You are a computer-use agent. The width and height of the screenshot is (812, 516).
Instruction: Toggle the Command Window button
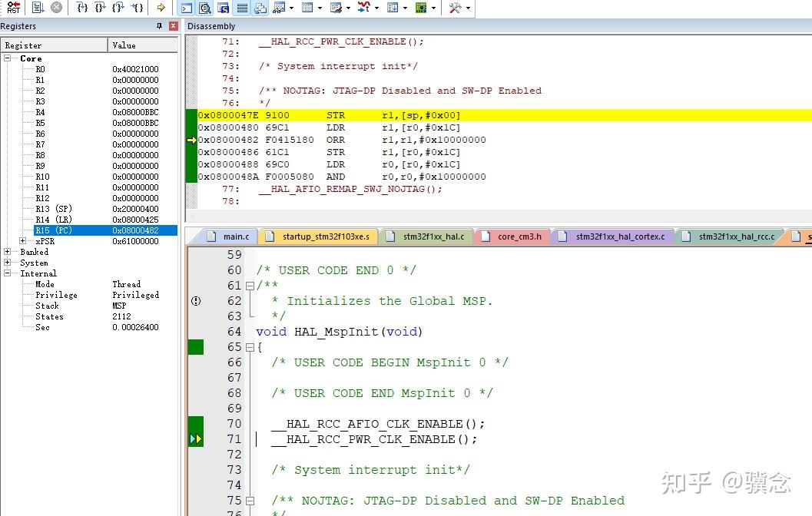186,8
